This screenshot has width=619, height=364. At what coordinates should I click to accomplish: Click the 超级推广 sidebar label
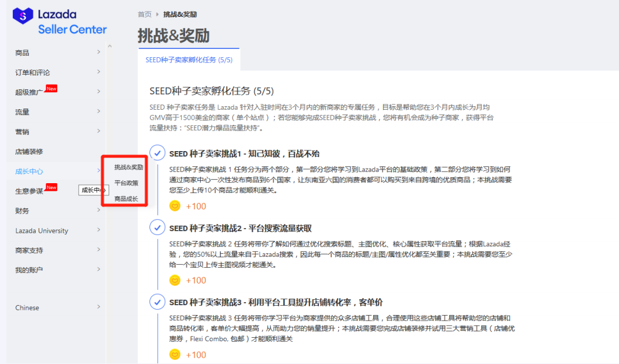[x=29, y=92]
